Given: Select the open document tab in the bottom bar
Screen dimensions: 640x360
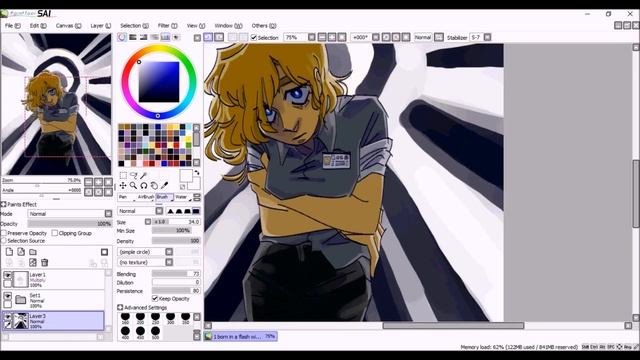Looking at the screenshot, I should tap(241, 336).
